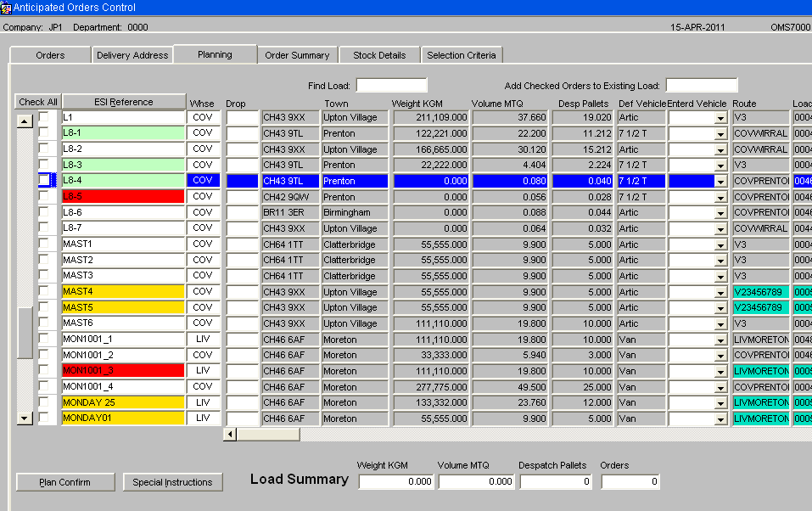Open Enterd Vehicle dropdown for row MAST2
The width and height of the screenshot is (812, 511).
(x=720, y=261)
